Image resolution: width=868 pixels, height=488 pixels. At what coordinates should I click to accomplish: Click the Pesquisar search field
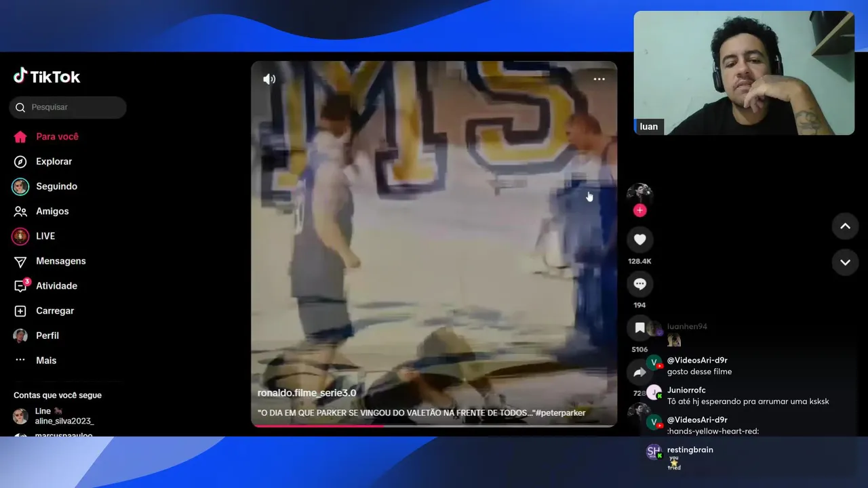(68, 107)
